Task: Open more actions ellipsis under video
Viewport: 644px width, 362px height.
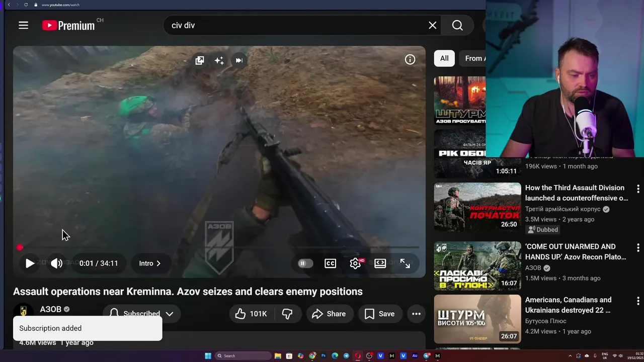Action: 416,314
